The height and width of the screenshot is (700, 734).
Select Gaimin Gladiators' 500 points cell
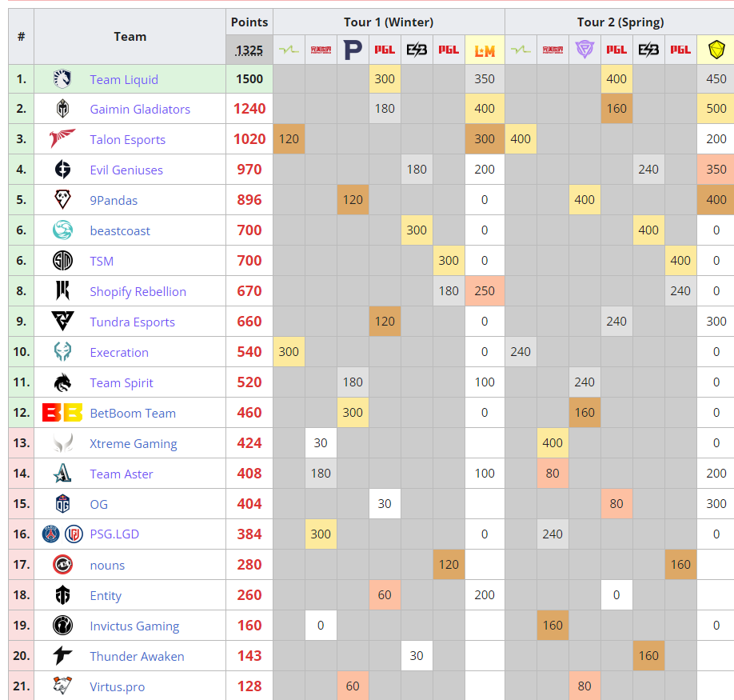pyautogui.click(x=716, y=109)
